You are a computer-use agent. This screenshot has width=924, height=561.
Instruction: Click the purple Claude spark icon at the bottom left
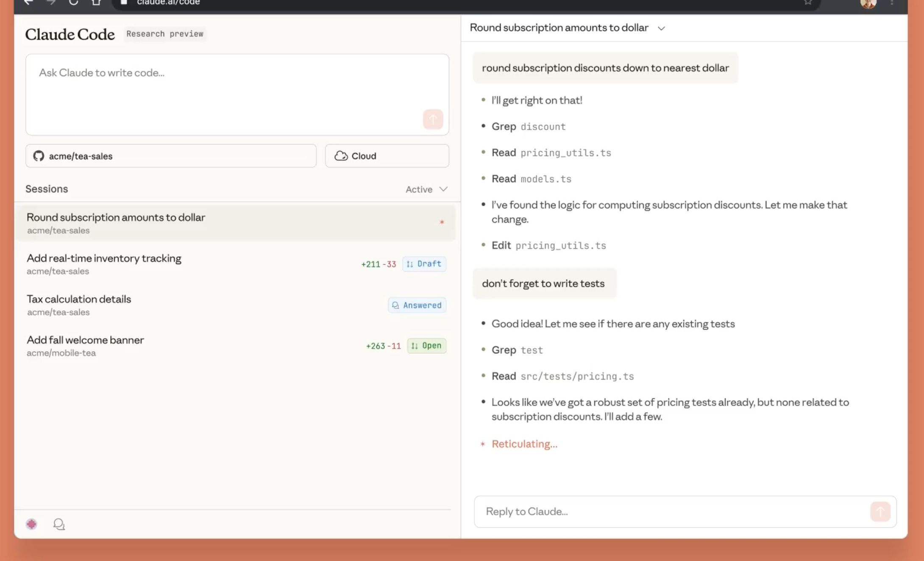pos(31,524)
